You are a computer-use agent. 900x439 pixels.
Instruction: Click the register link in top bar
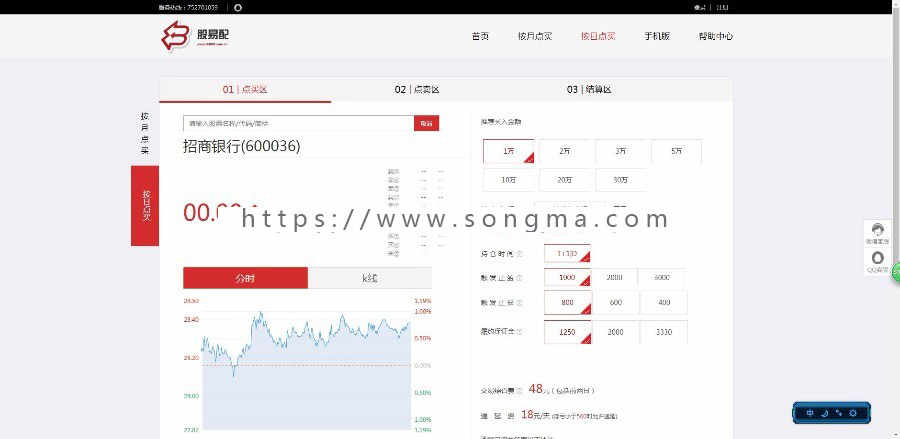pos(722,7)
